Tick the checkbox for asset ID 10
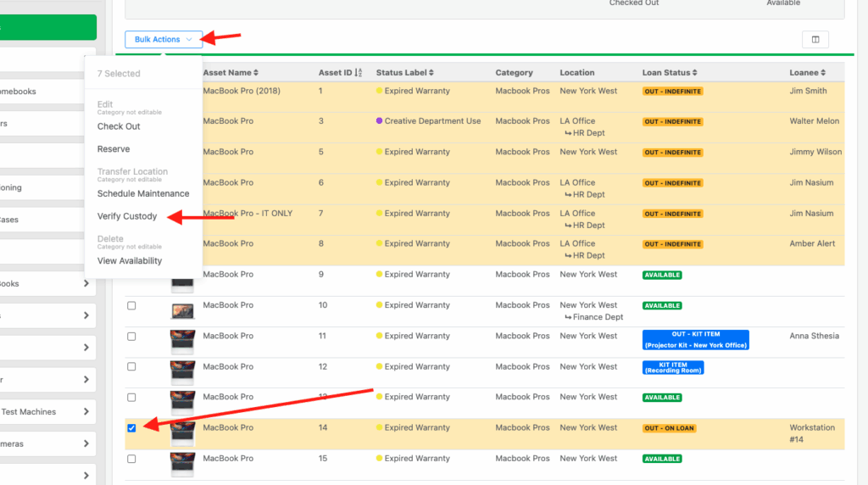868x485 pixels. point(131,305)
